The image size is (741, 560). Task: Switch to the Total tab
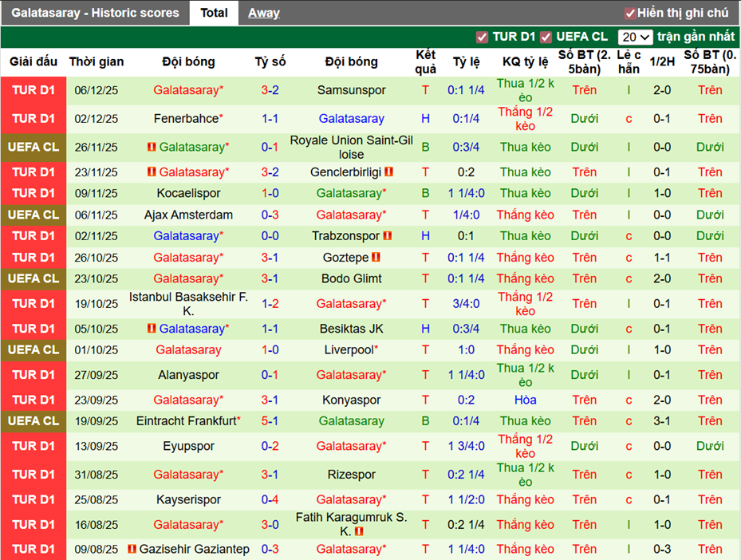tap(214, 13)
